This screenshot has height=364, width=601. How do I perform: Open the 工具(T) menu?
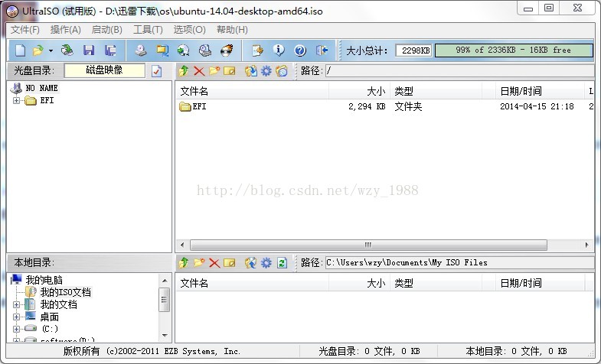coord(148,30)
